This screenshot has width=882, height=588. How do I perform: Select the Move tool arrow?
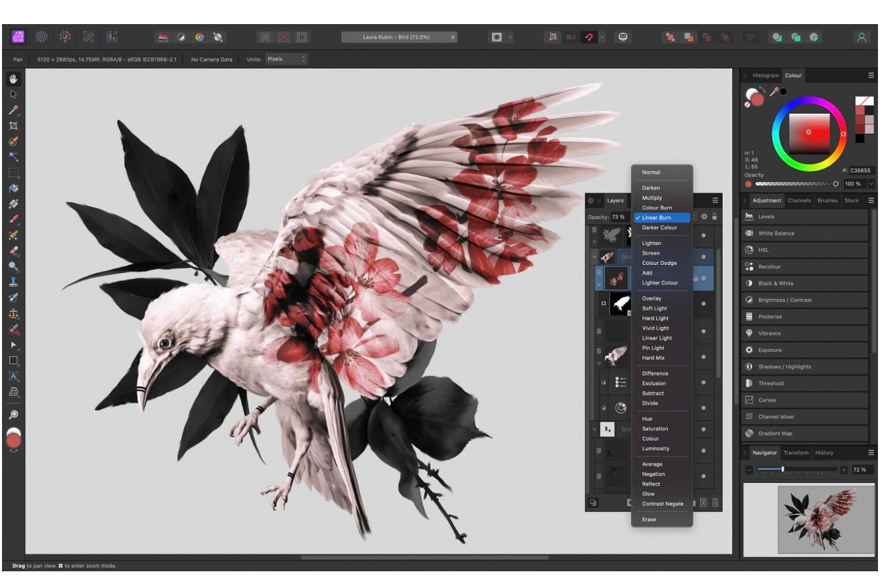[x=13, y=94]
